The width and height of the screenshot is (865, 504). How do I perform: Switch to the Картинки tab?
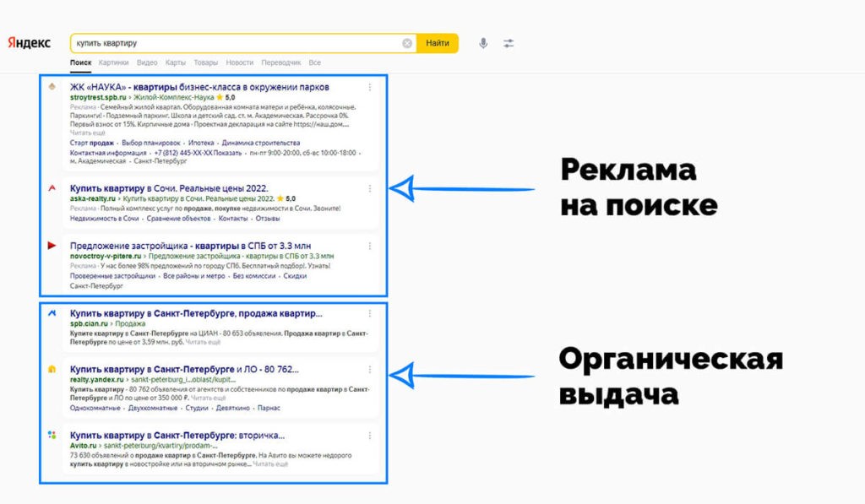[x=114, y=62]
